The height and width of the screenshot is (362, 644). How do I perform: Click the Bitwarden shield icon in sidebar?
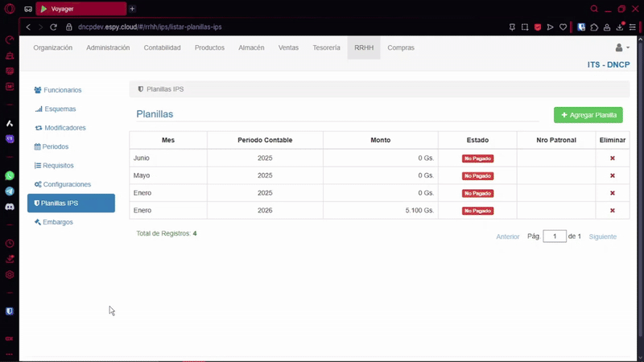pos(10,311)
